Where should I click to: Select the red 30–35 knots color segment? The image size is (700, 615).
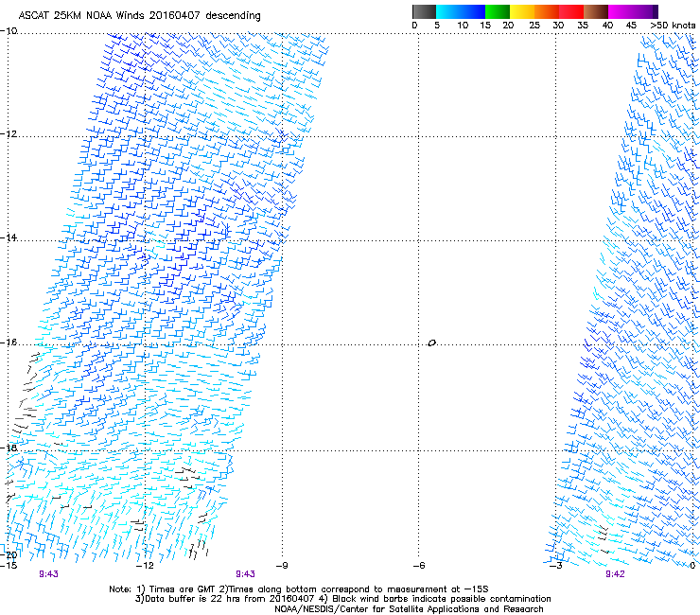571,11
